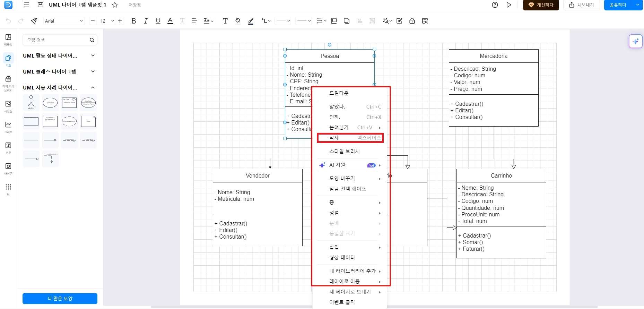Choose 삭제 from the context menu
Screen dimensions: 644x309
350,138
